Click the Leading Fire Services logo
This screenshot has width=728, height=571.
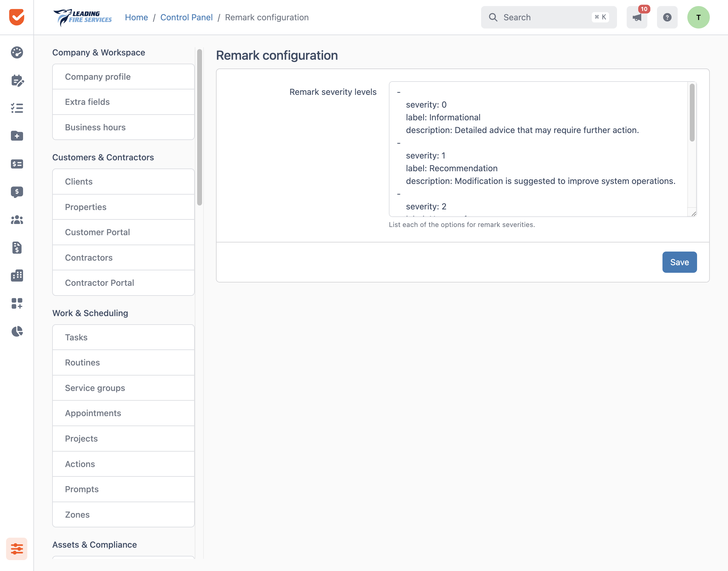(x=82, y=17)
